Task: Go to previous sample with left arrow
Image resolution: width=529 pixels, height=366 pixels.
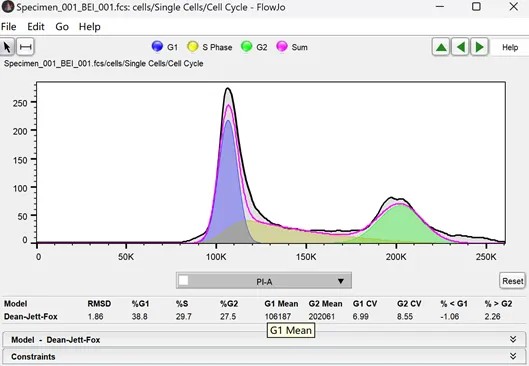Action: (x=461, y=47)
